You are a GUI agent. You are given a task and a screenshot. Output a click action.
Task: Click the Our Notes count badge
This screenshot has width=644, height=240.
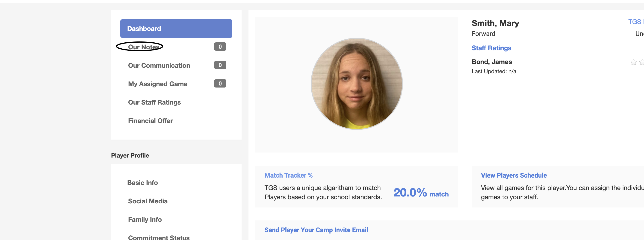220,47
